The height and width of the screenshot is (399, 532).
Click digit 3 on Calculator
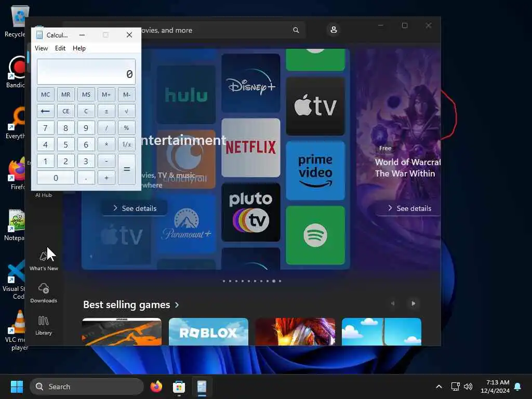pos(86,161)
